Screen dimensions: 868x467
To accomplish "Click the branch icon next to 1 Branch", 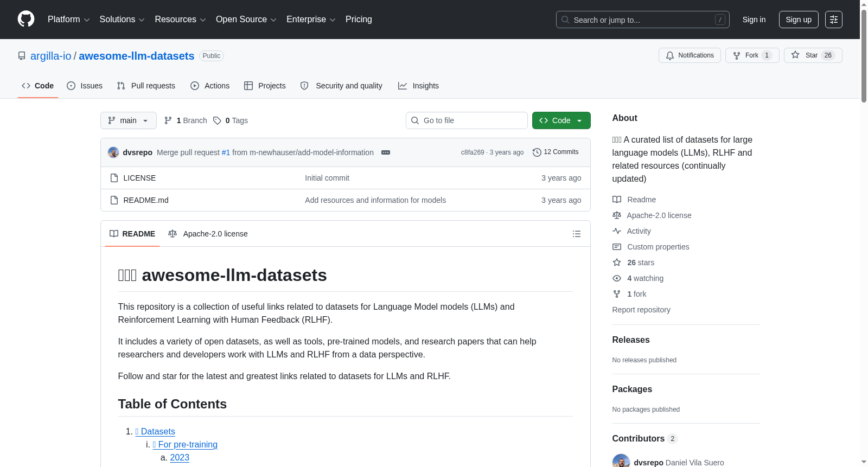I will [168, 120].
